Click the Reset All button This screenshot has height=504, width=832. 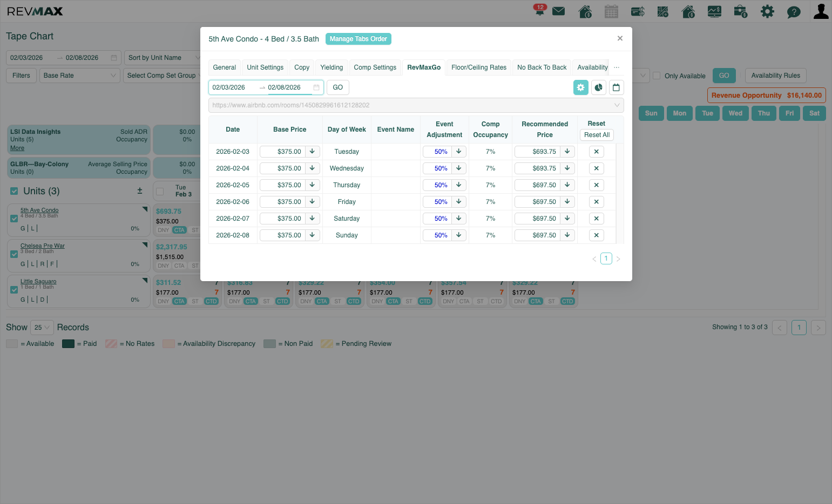[x=597, y=135]
